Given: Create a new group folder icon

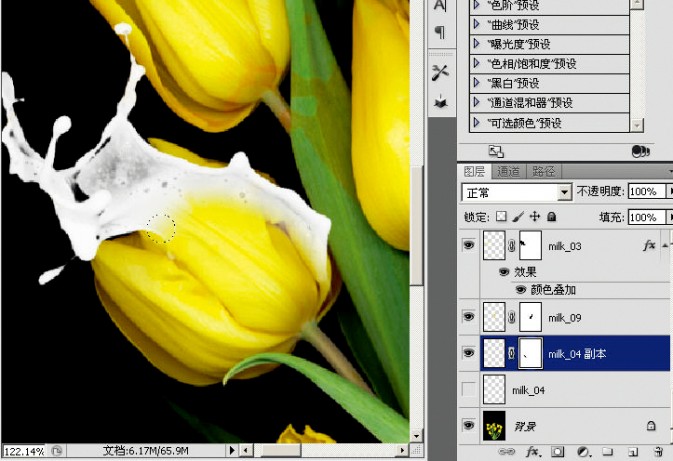Looking at the screenshot, I should 607,452.
